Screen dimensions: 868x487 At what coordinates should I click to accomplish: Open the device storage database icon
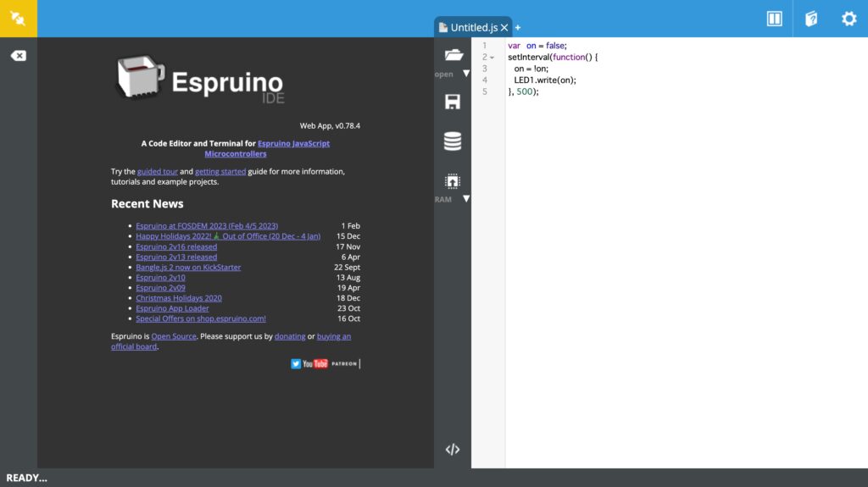click(x=453, y=141)
